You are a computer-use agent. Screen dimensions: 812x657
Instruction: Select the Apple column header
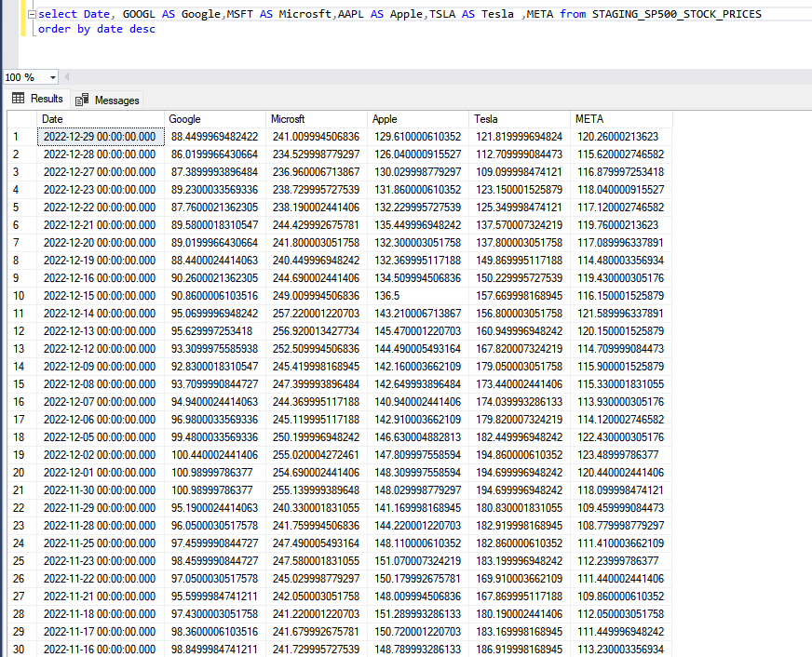pos(386,119)
